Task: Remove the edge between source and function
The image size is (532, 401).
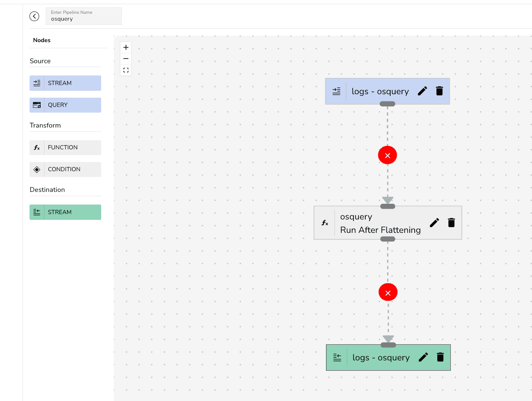Action: pyautogui.click(x=388, y=155)
